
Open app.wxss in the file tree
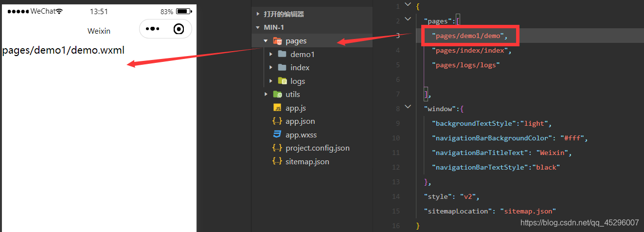(x=301, y=135)
